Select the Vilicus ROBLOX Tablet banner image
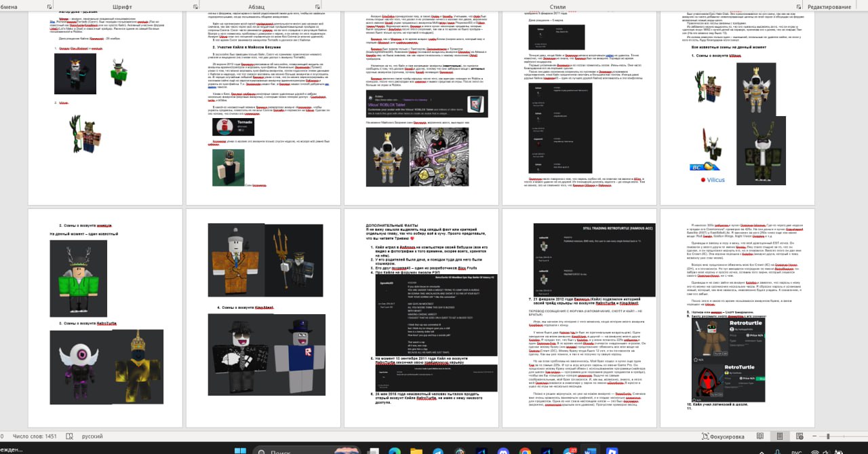 [427, 104]
